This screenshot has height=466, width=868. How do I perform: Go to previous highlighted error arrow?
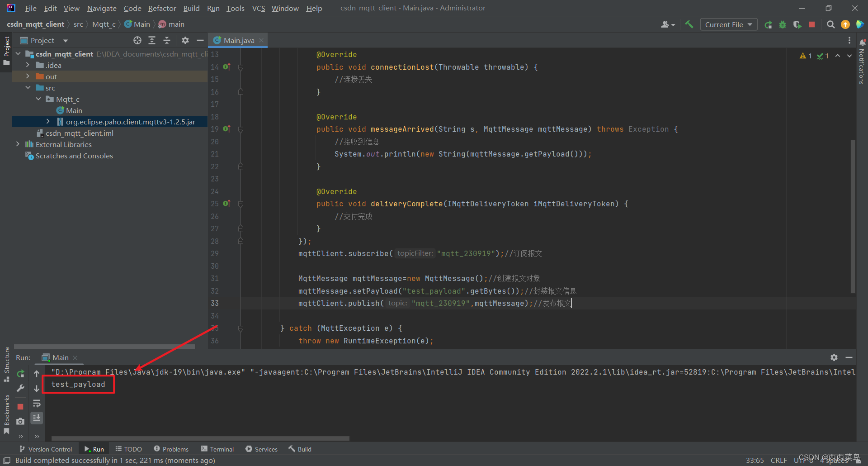pos(838,56)
